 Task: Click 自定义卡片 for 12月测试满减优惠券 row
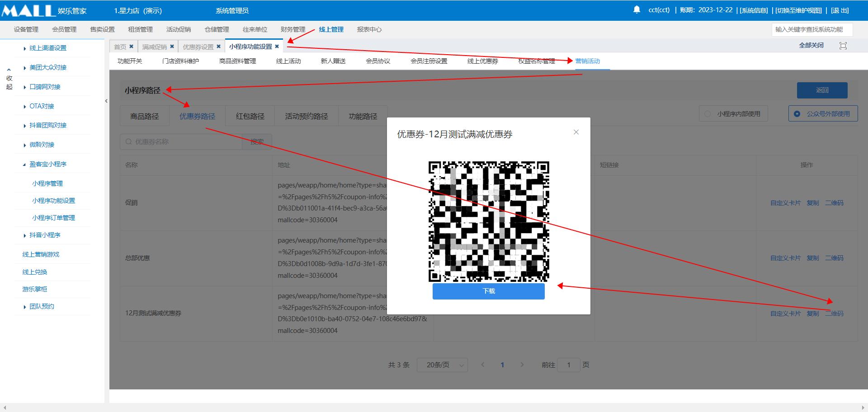point(785,314)
